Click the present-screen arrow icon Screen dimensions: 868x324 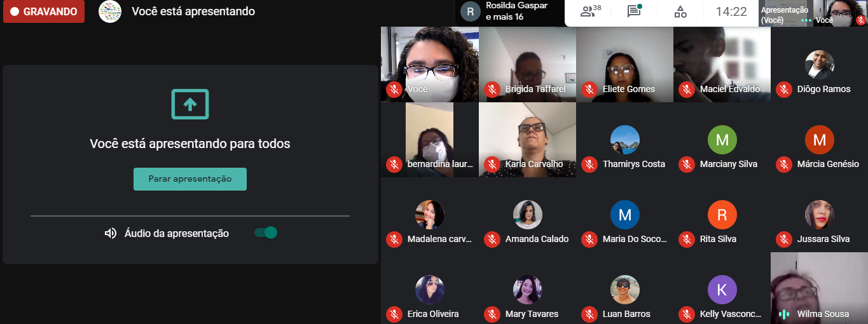(x=190, y=104)
